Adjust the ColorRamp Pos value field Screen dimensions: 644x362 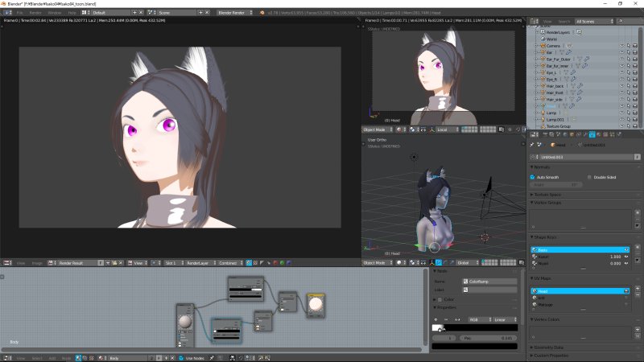488,338
